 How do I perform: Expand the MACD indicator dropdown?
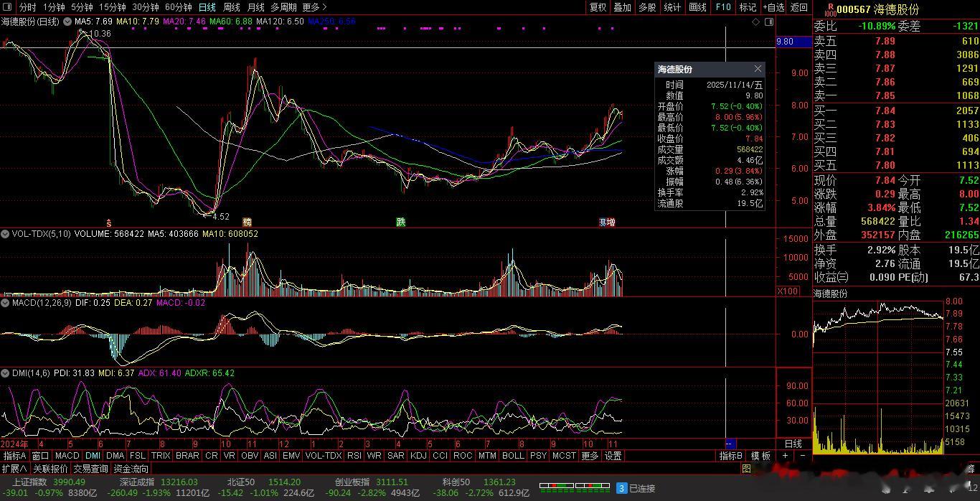point(5,304)
